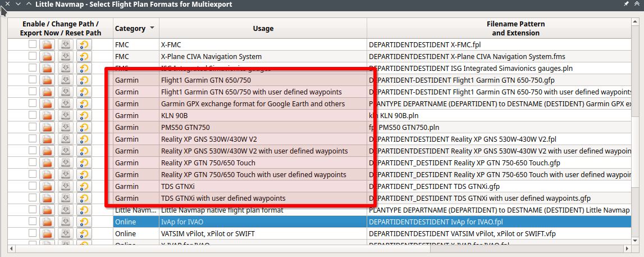Screen dimensions: 644x257
Task: Click the vertical scrollbar up arrow
Action: click(x=636, y=22)
